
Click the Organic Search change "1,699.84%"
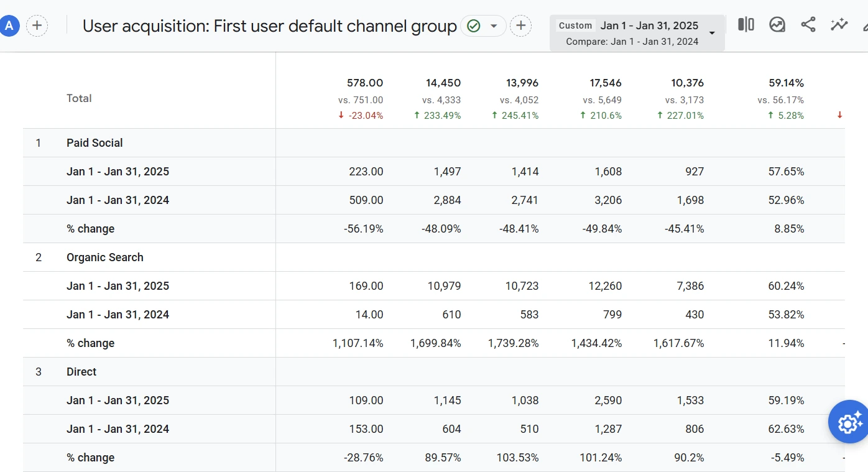click(436, 343)
